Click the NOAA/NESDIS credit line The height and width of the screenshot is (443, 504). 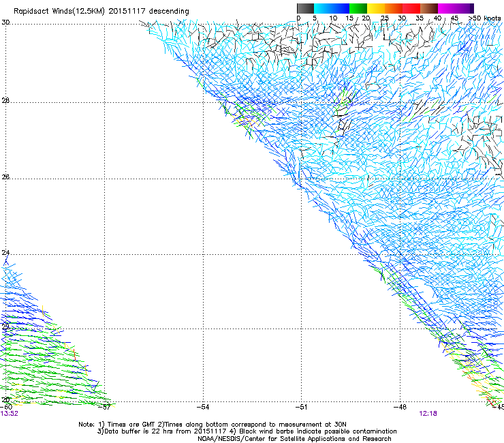pyautogui.click(x=294, y=439)
